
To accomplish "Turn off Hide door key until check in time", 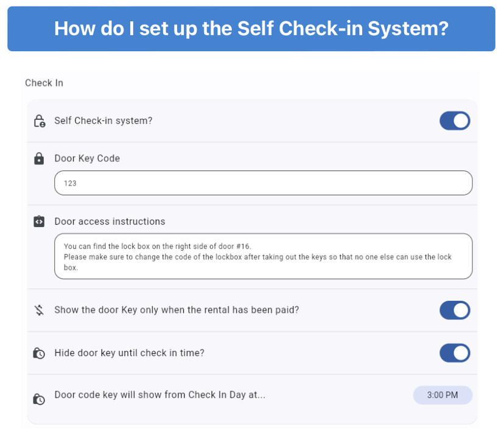I will click(x=455, y=353).
